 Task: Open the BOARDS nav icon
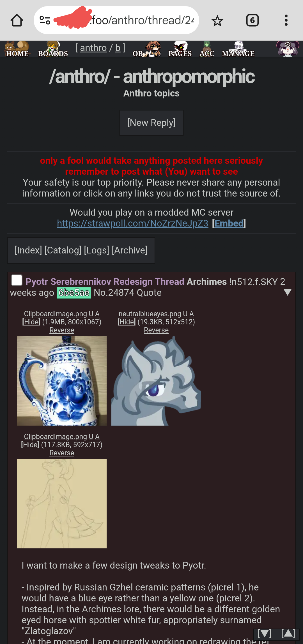point(53,49)
